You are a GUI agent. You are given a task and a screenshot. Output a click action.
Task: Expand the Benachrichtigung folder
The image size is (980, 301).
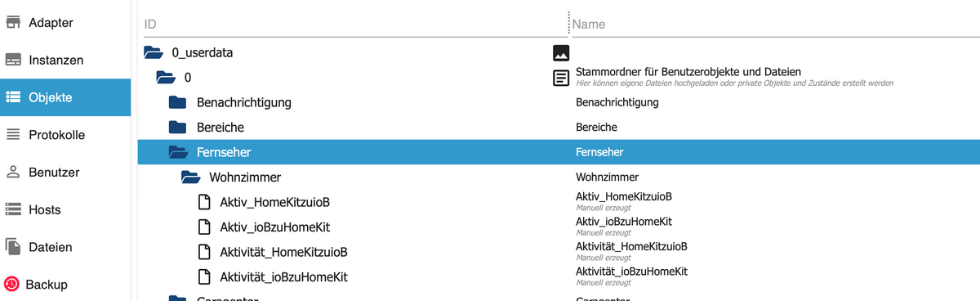178,103
